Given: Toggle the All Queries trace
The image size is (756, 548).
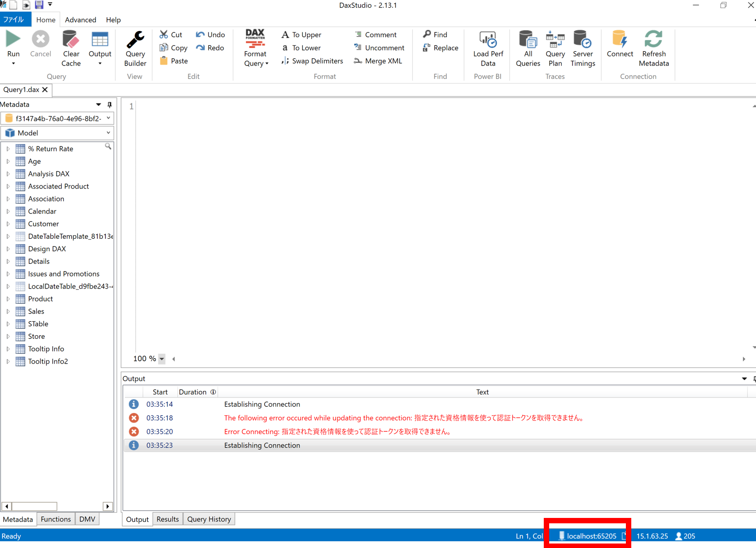Looking at the screenshot, I should [528, 48].
